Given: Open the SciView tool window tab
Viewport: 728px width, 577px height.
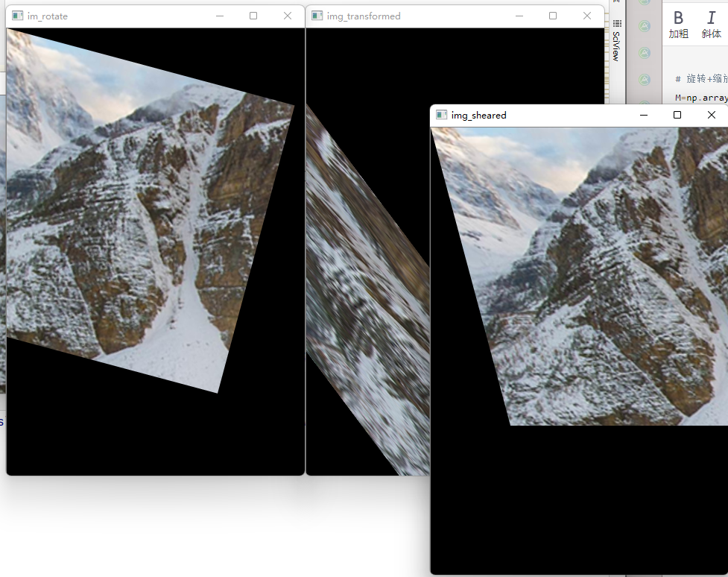Looking at the screenshot, I should point(616,40).
